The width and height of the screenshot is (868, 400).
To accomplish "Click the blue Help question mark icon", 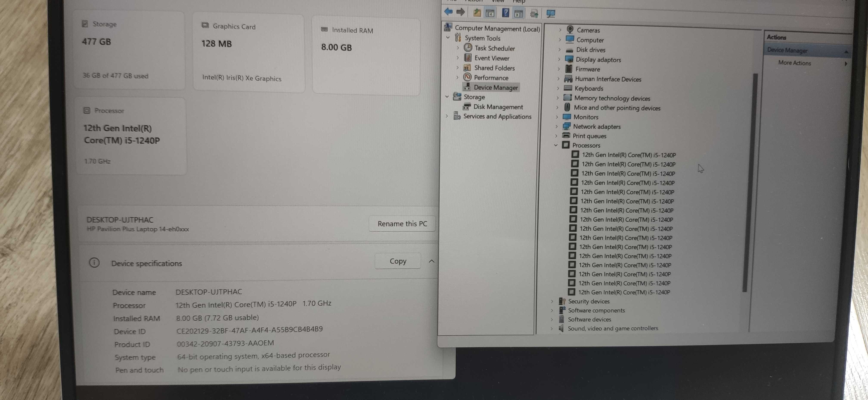I will [505, 13].
